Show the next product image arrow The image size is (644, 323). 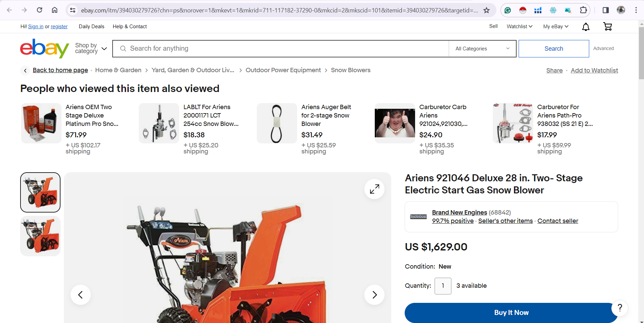pyautogui.click(x=374, y=295)
